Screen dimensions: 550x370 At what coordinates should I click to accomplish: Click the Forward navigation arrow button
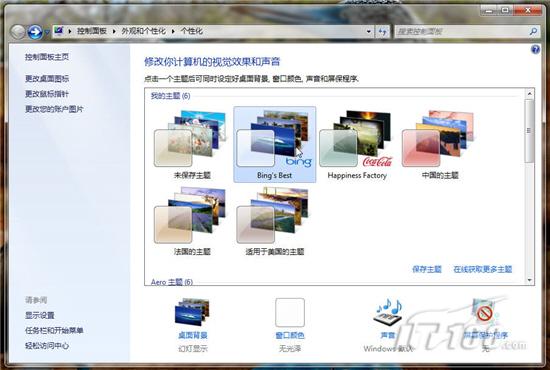35,32
